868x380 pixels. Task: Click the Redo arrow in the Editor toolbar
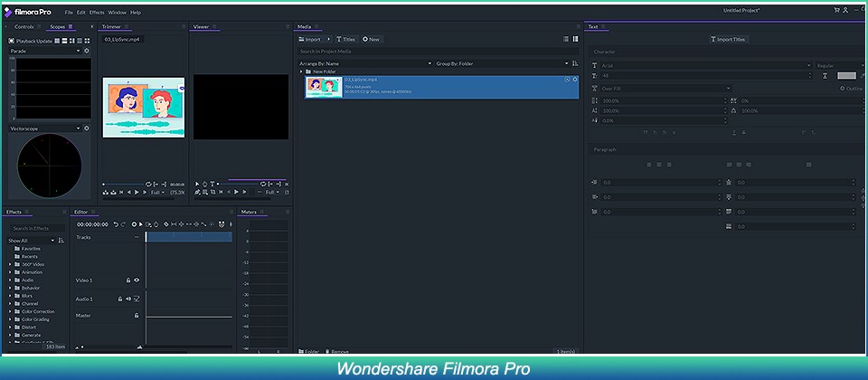click(x=123, y=224)
